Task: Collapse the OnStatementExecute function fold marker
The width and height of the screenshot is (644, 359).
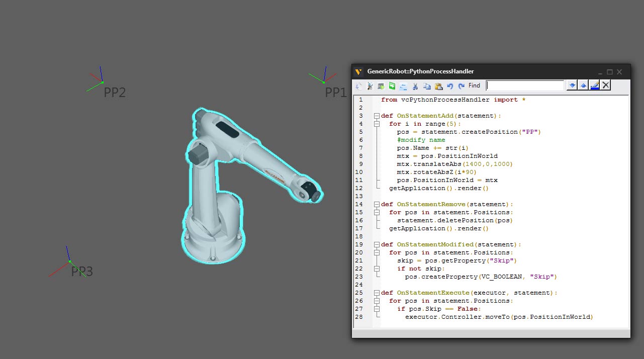Action: tap(377, 293)
